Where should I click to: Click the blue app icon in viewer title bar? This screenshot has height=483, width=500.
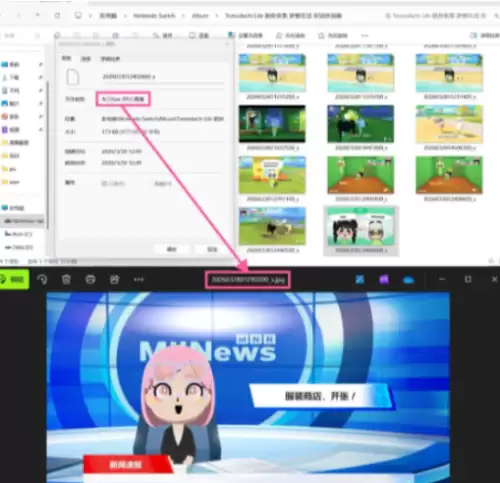[360, 279]
